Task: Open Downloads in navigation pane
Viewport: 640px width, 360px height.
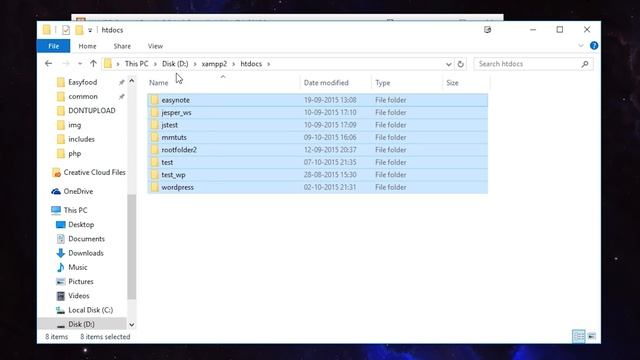Action: click(86, 253)
